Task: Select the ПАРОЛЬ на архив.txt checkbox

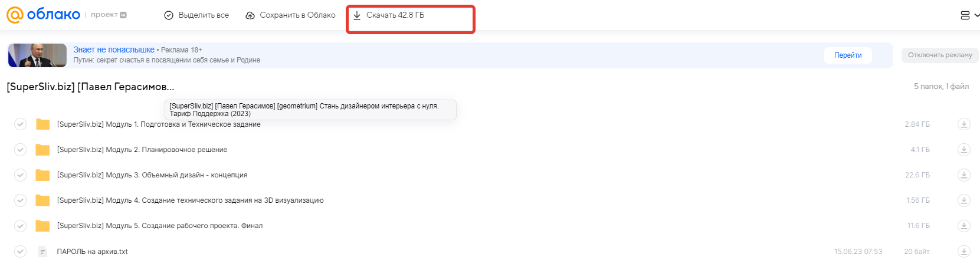Action: 20,252
